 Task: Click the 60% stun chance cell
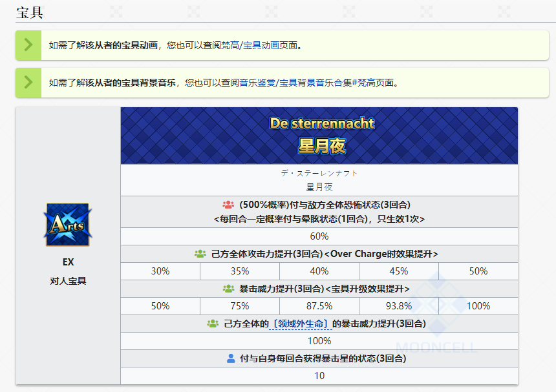click(319, 236)
